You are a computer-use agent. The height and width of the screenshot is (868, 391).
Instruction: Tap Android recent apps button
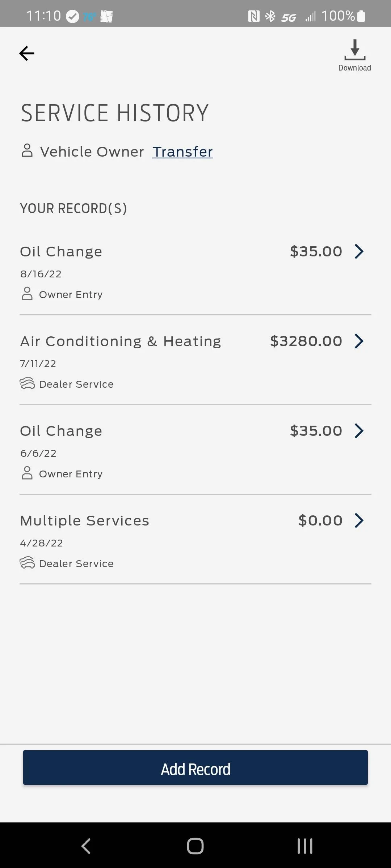click(305, 846)
